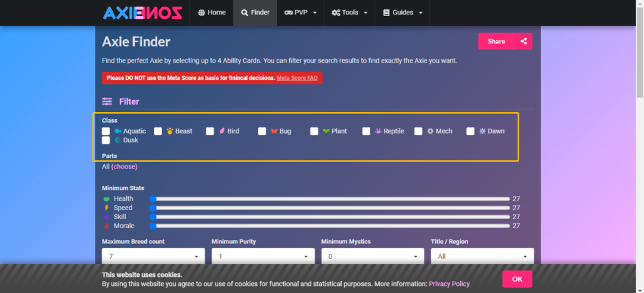644x293 pixels.
Task: Click the Health minimum stat slider
Action: [x=331, y=199]
